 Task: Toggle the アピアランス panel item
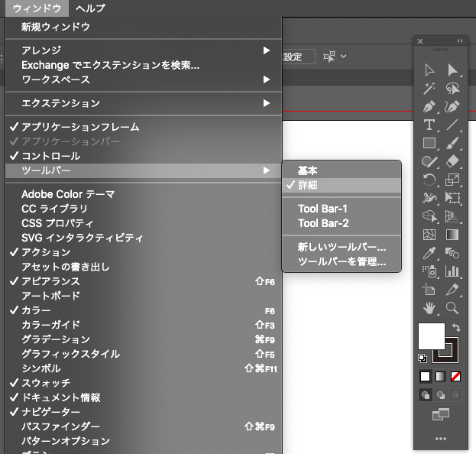144,281
